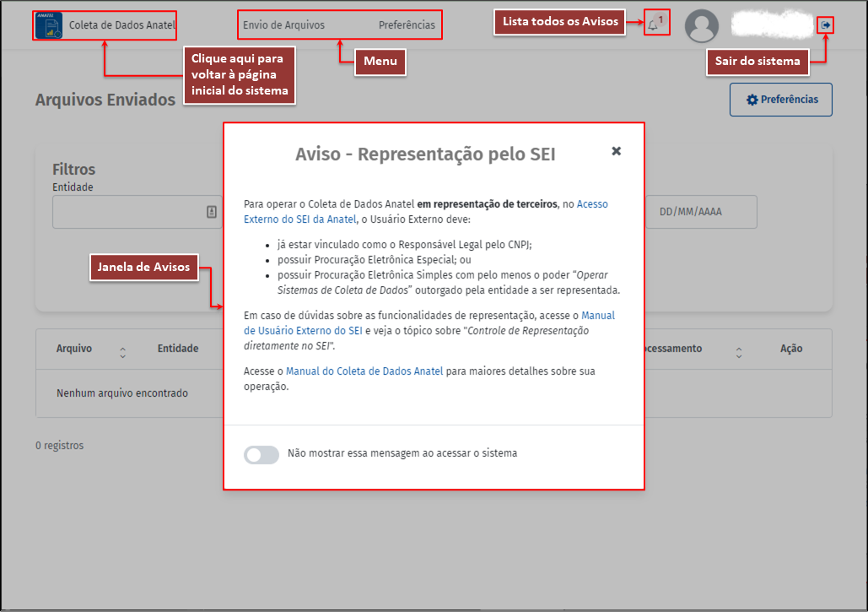Toggle "Não mostrar essa mensagem" switch
This screenshot has height=612, width=868.
pyautogui.click(x=261, y=454)
